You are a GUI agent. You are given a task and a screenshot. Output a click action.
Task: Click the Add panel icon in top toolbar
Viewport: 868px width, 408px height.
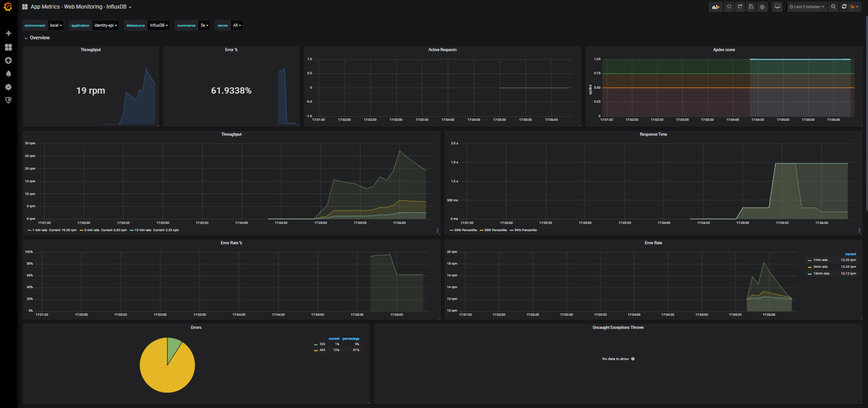715,7
